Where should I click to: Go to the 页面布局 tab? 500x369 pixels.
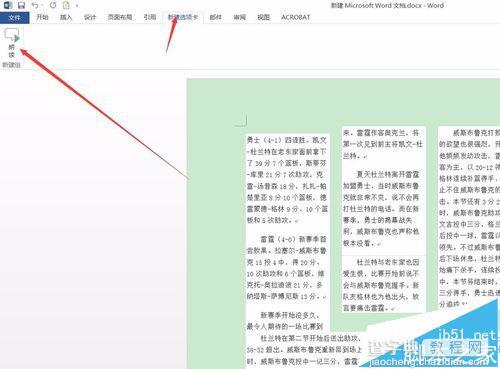[120, 17]
